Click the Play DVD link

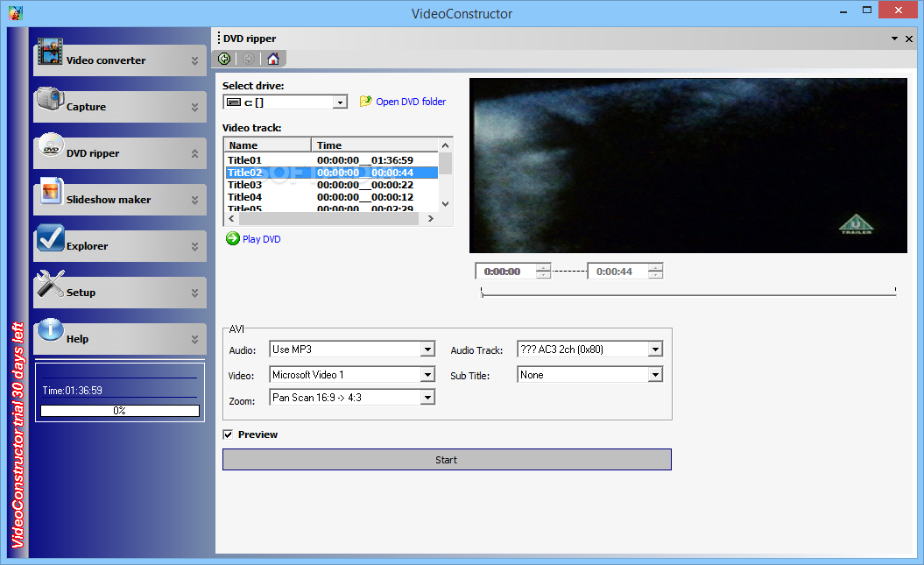pos(262,239)
